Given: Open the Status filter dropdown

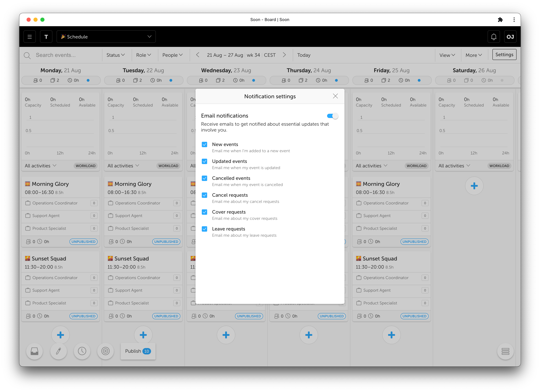Looking at the screenshot, I should point(116,55).
